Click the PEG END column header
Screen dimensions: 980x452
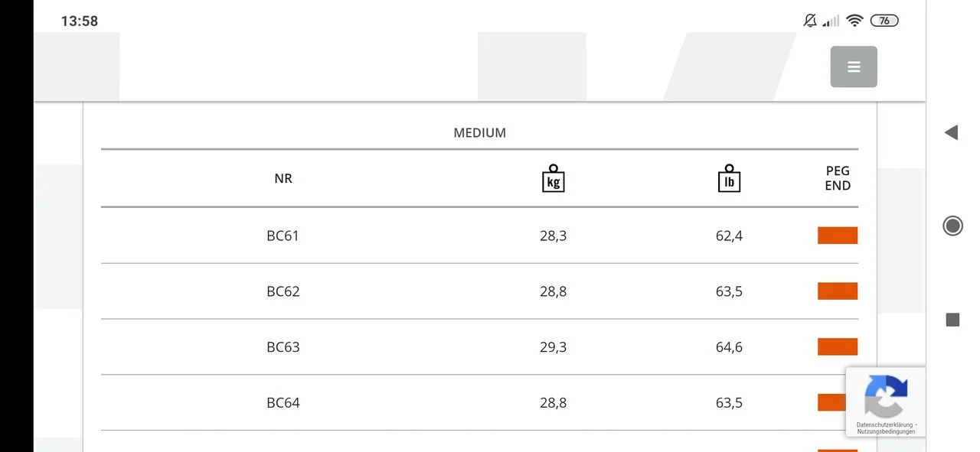click(838, 178)
